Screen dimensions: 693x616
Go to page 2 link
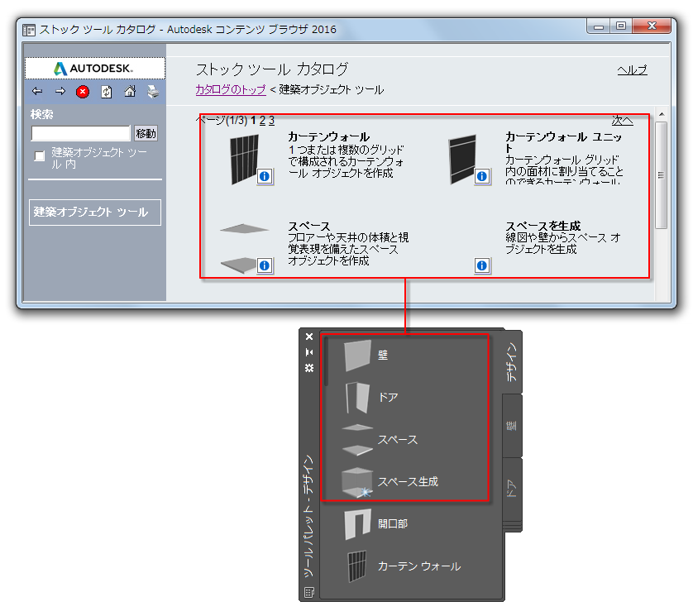point(262,120)
